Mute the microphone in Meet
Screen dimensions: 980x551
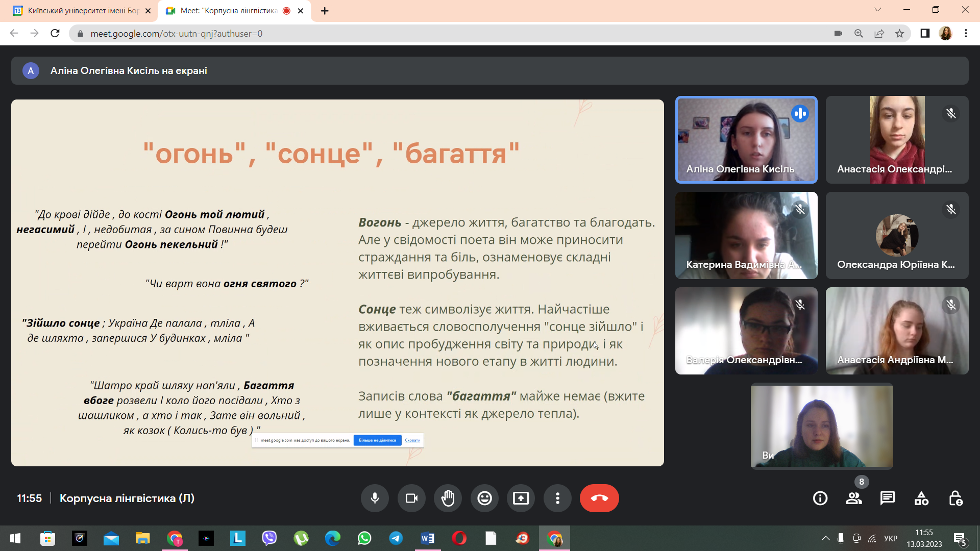375,498
